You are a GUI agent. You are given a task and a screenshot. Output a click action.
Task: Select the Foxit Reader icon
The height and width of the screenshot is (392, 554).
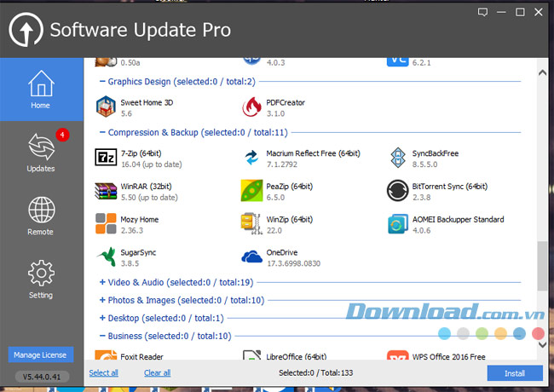click(106, 355)
